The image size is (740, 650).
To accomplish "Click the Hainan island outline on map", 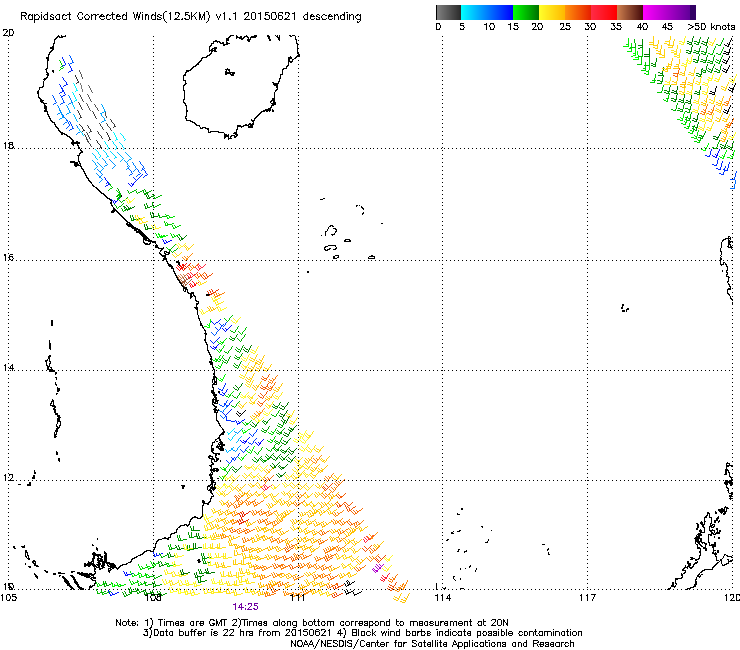I will tap(241, 86).
